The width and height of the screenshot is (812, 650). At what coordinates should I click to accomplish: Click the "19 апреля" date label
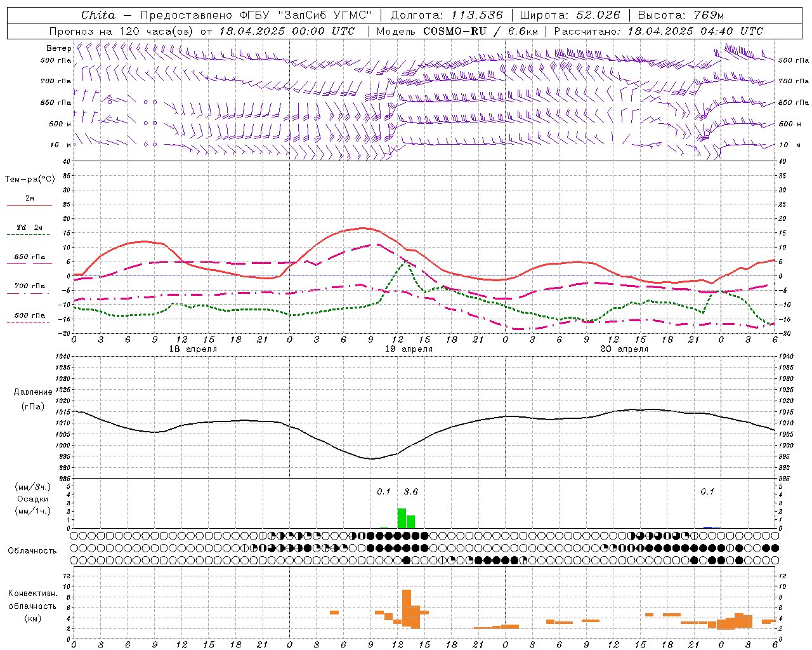[x=409, y=349]
